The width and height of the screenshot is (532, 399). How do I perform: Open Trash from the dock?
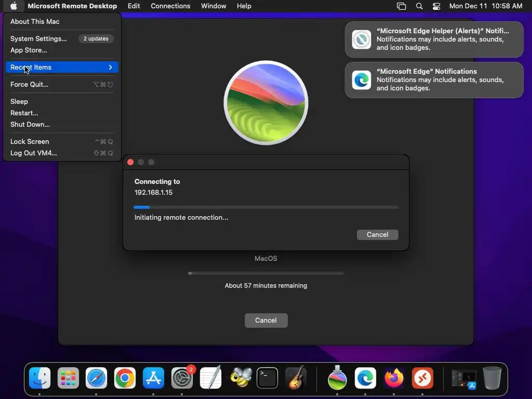[492, 378]
